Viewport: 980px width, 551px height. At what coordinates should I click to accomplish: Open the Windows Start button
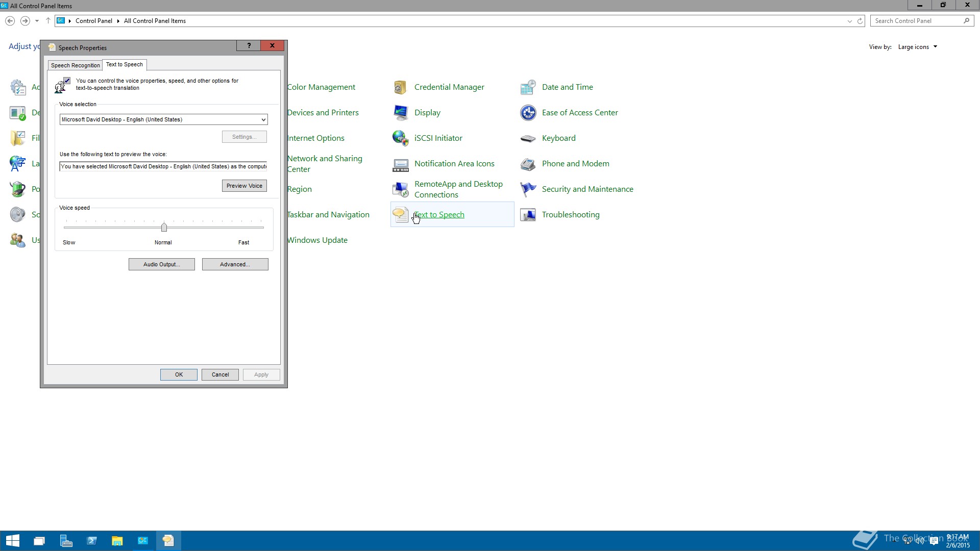[x=12, y=541]
